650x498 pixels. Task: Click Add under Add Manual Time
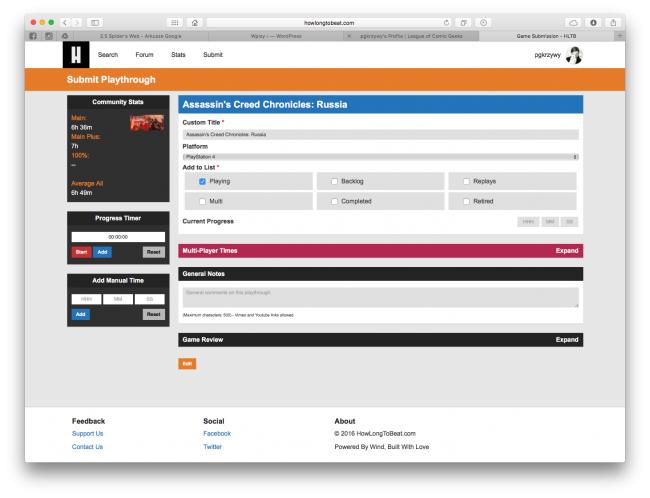[x=80, y=314]
